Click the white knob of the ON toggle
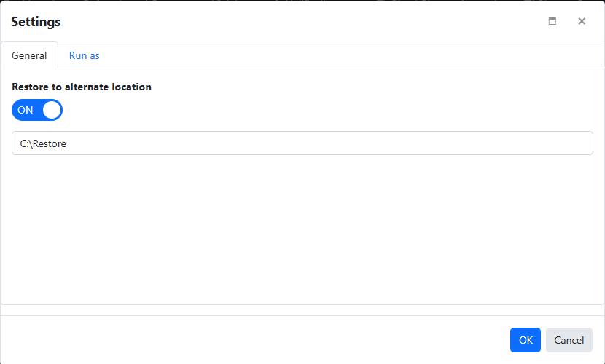 pyautogui.click(x=52, y=110)
